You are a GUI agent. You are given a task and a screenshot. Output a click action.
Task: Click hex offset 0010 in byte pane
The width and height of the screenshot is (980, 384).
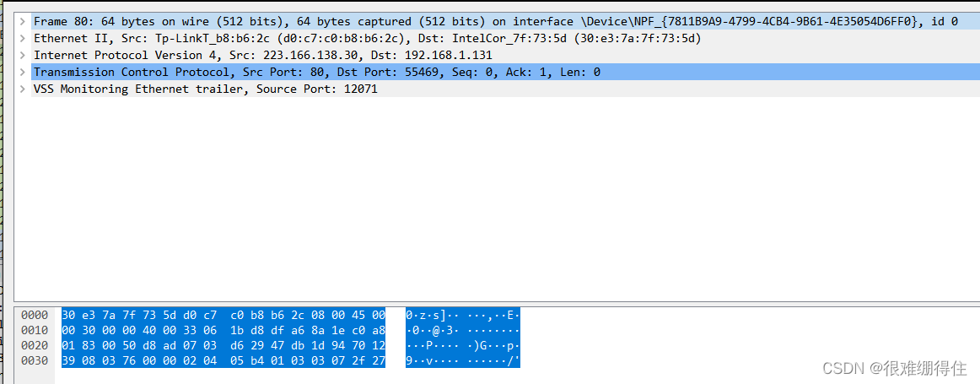(34, 330)
